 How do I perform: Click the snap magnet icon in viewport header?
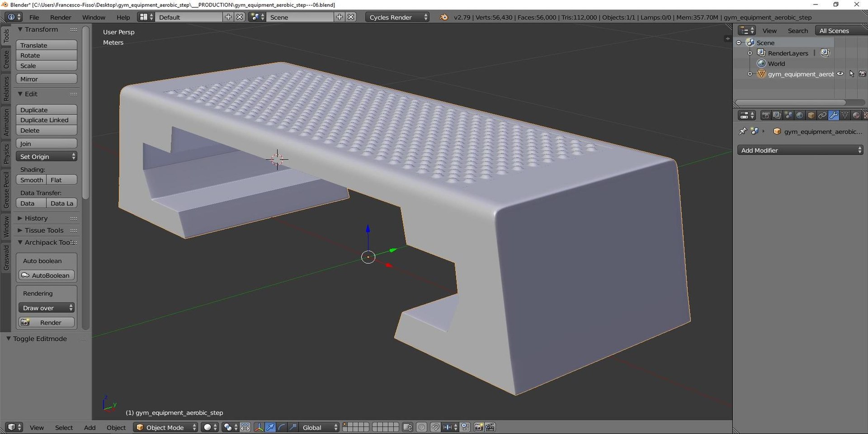435,427
